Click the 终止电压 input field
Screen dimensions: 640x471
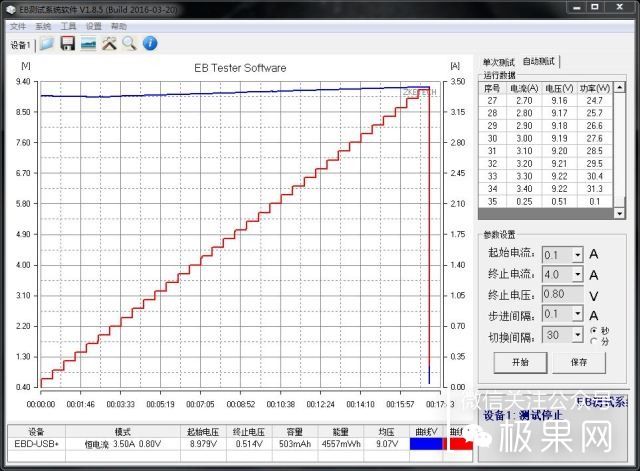[562, 294]
